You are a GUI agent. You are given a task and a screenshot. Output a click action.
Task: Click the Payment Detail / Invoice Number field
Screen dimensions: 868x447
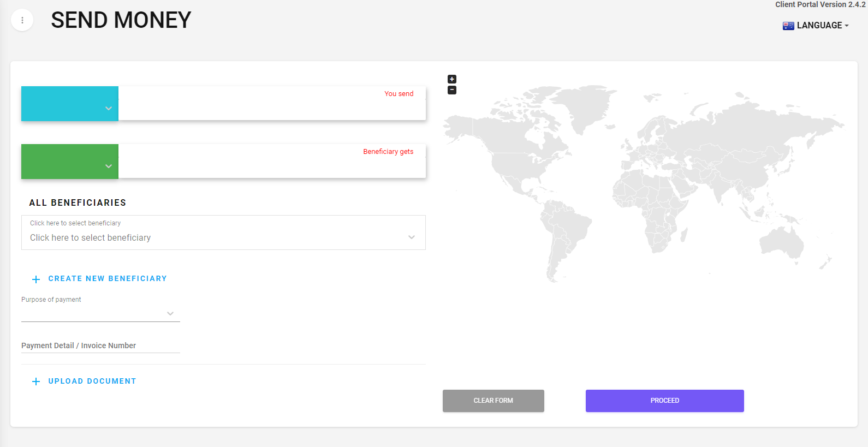coord(100,345)
